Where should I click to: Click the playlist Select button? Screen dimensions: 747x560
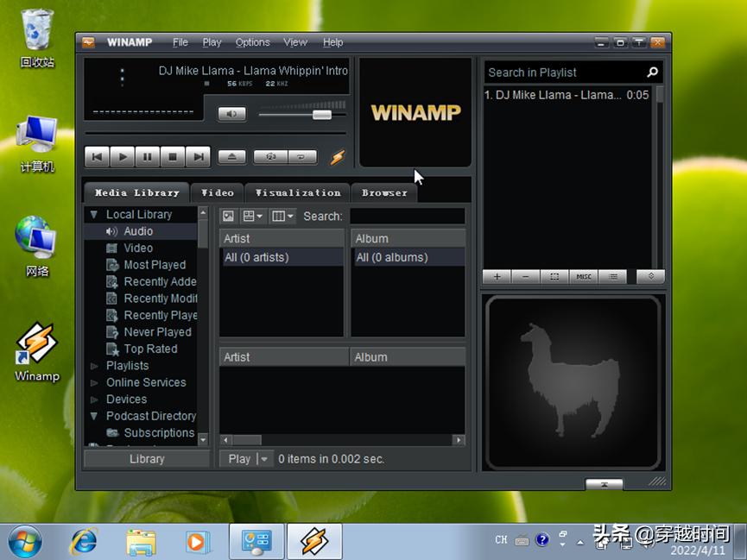click(554, 277)
